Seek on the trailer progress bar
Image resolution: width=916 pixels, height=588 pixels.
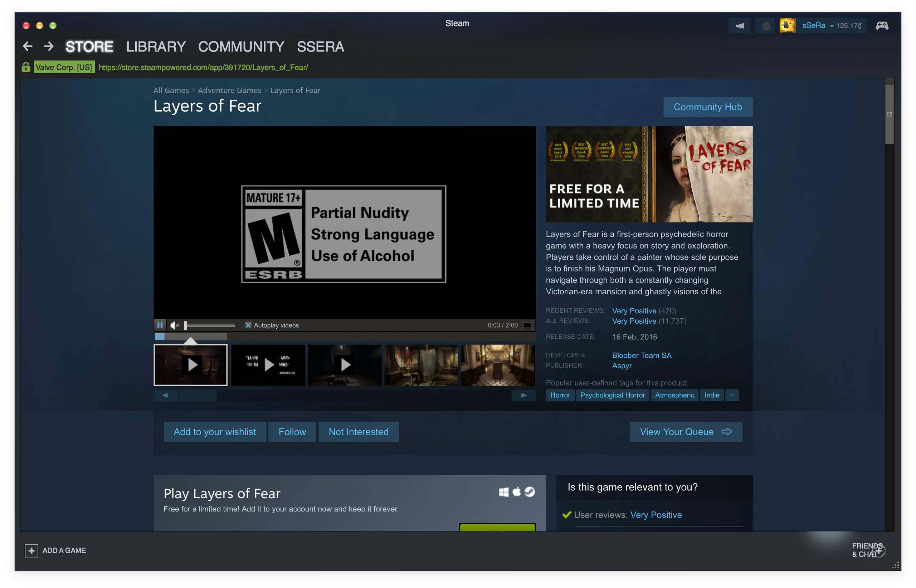pyautogui.click(x=345, y=337)
